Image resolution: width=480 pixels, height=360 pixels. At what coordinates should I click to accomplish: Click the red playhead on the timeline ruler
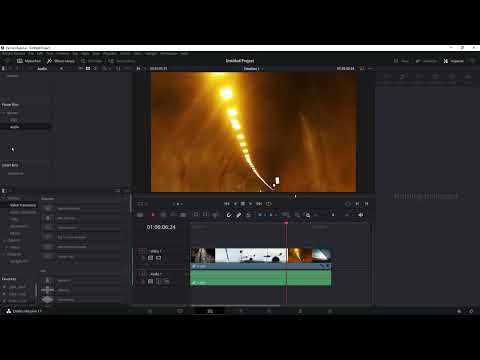pos(286,223)
